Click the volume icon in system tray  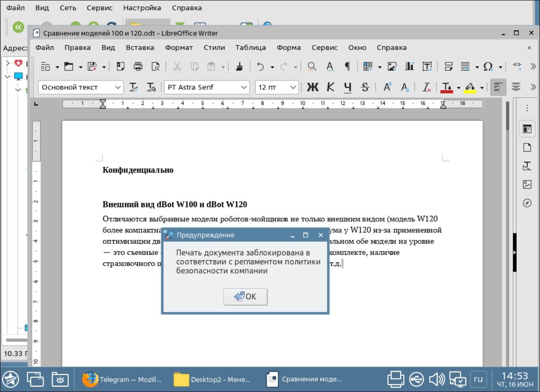pos(437,379)
